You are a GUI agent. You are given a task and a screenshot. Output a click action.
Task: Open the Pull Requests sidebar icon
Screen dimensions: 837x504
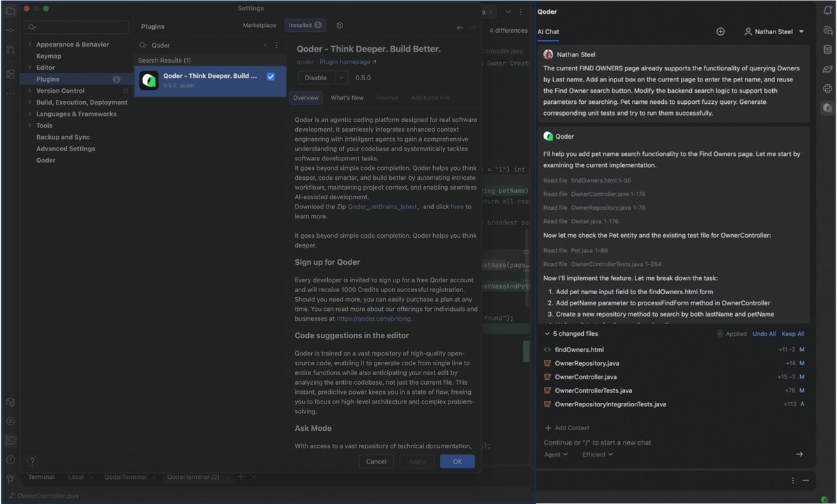click(10, 50)
